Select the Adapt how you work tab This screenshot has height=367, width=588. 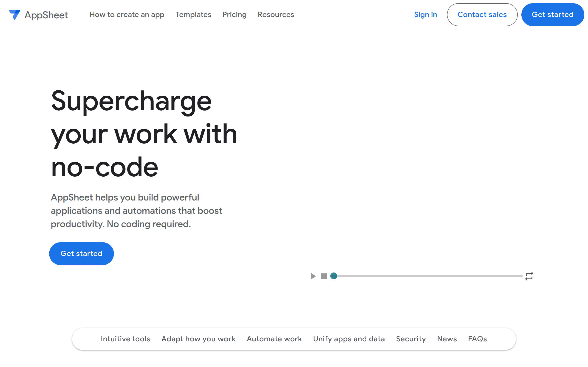pos(198,339)
